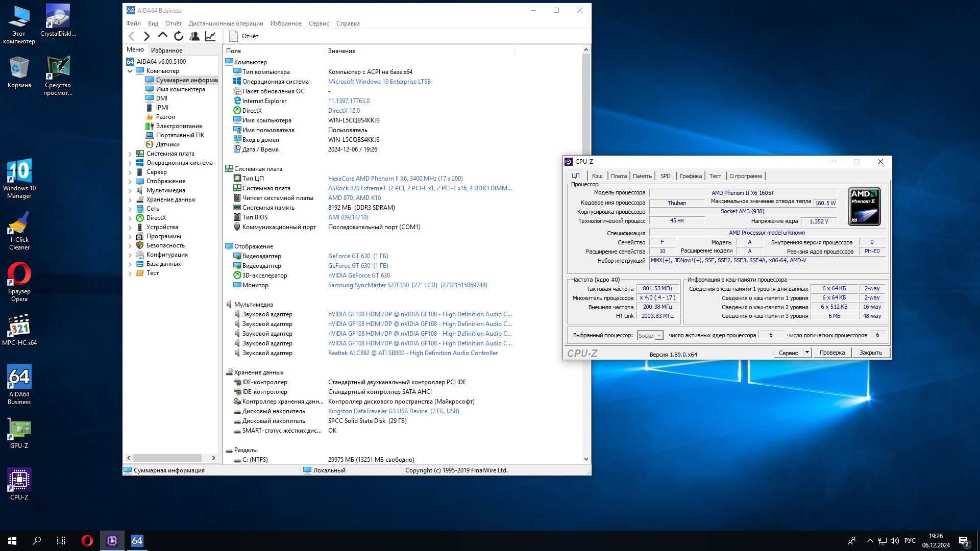Expand the Отображение tree node
The image size is (980, 551).
point(130,181)
